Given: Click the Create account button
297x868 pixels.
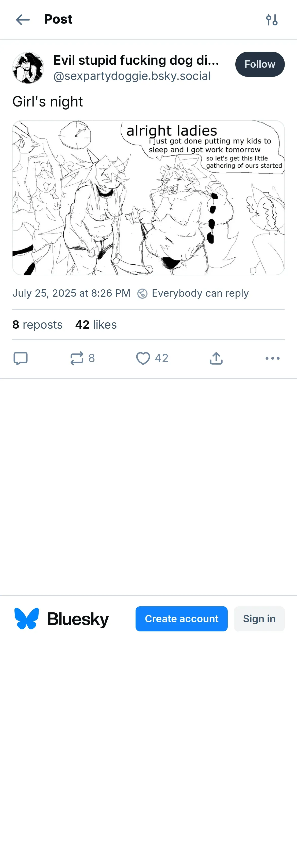Looking at the screenshot, I should [x=181, y=619].
